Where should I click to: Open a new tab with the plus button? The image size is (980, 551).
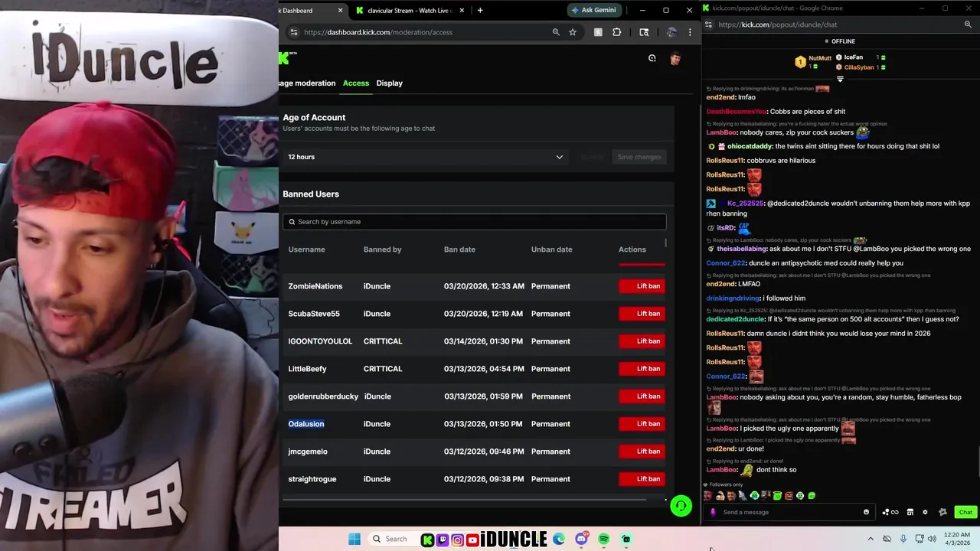(x=480, y=10)
